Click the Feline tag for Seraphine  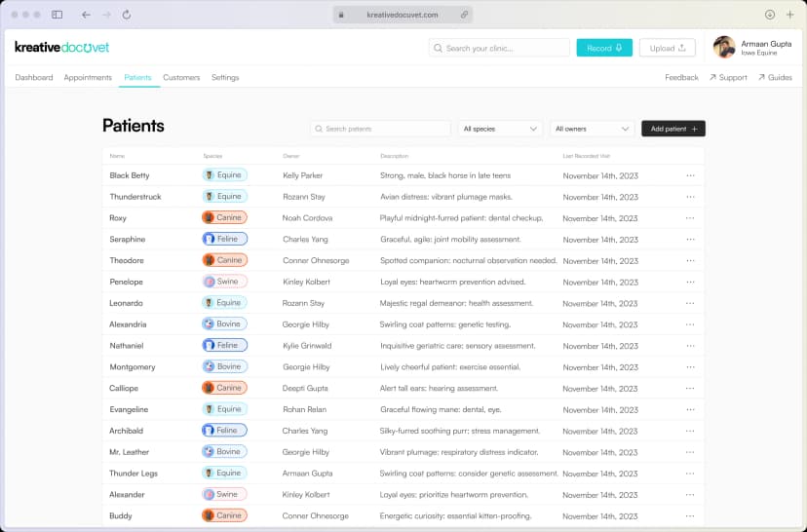tap(224, 239)
